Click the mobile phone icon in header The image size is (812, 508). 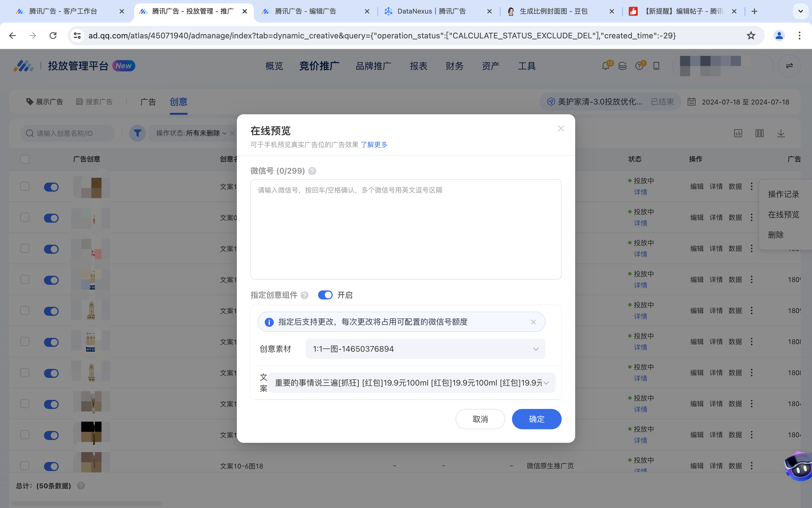point(656,66)
